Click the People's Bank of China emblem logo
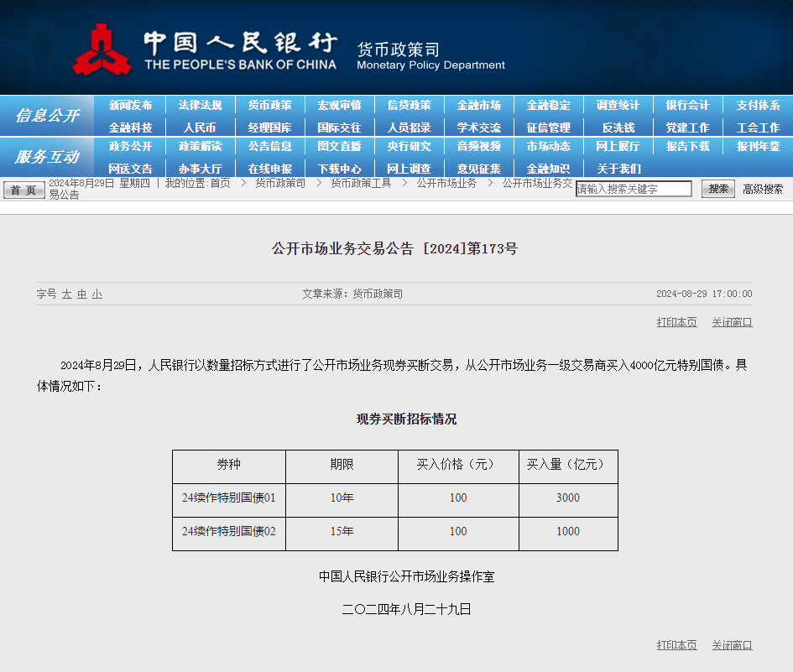Viewport: 793px width, 672px height. coord(102,48)
